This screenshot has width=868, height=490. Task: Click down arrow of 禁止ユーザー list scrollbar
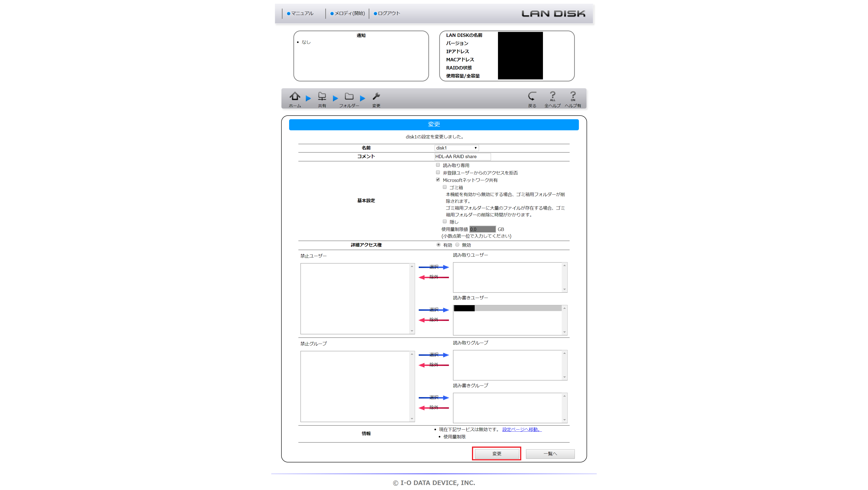(412, 331)
